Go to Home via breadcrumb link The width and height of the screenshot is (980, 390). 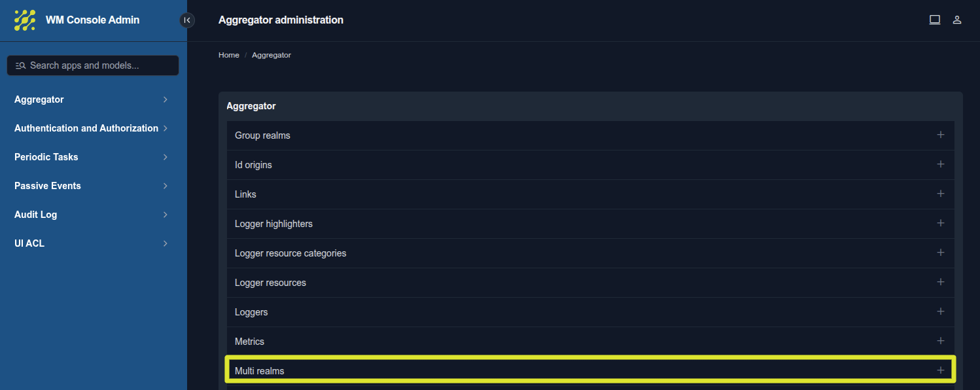(228, 55)
